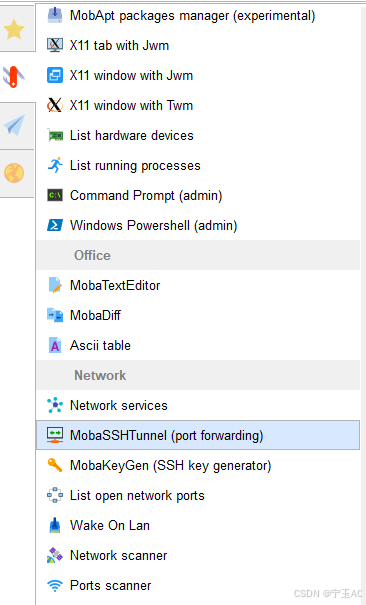Open the MobaDiff tool
Viewport: 366px width, 605px height.
[x=198, y=315]
